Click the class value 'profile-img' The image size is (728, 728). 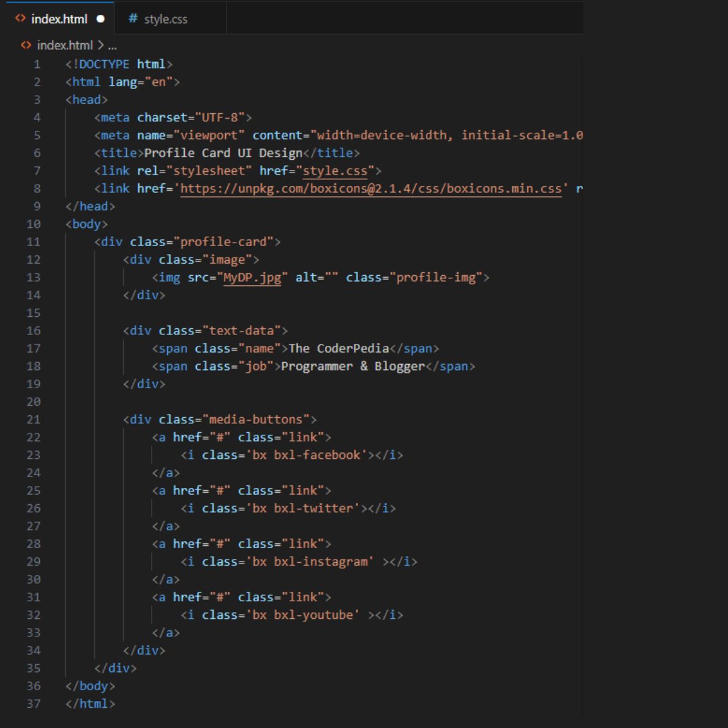[436, 277]
